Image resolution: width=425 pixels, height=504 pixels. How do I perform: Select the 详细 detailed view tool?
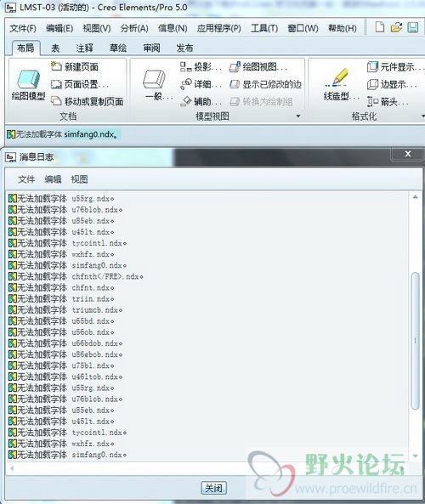tap(201, 84)
